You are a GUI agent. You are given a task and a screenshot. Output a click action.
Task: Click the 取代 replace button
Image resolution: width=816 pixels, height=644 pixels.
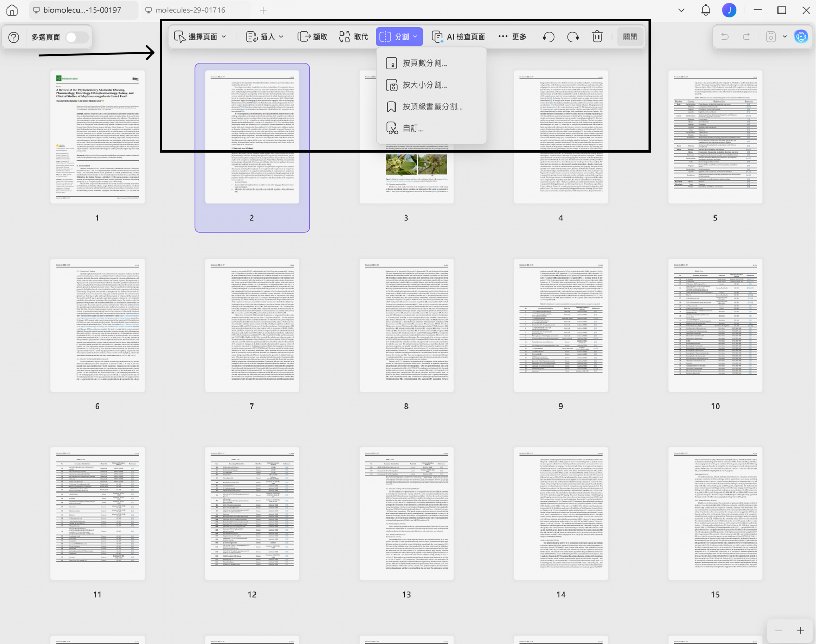coord(354,36)
